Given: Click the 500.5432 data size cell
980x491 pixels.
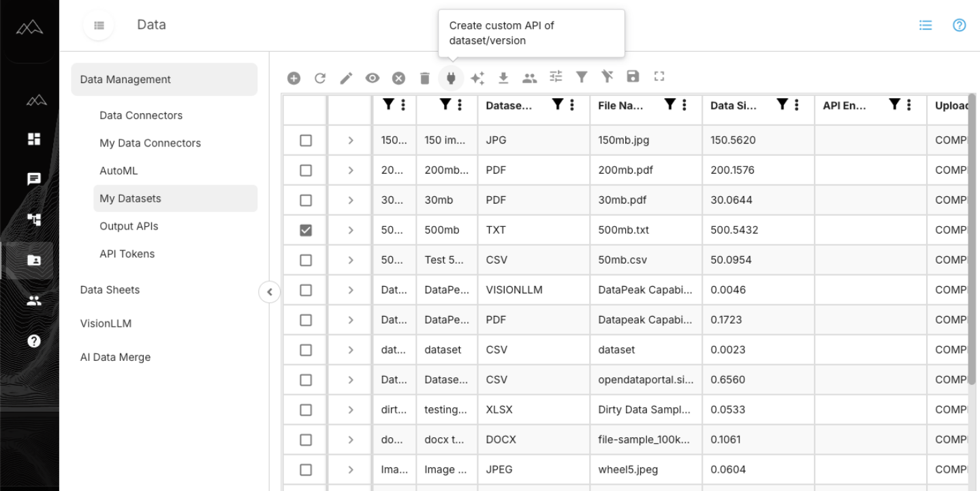Looking at the screenshot, I should tap(758, 230).
